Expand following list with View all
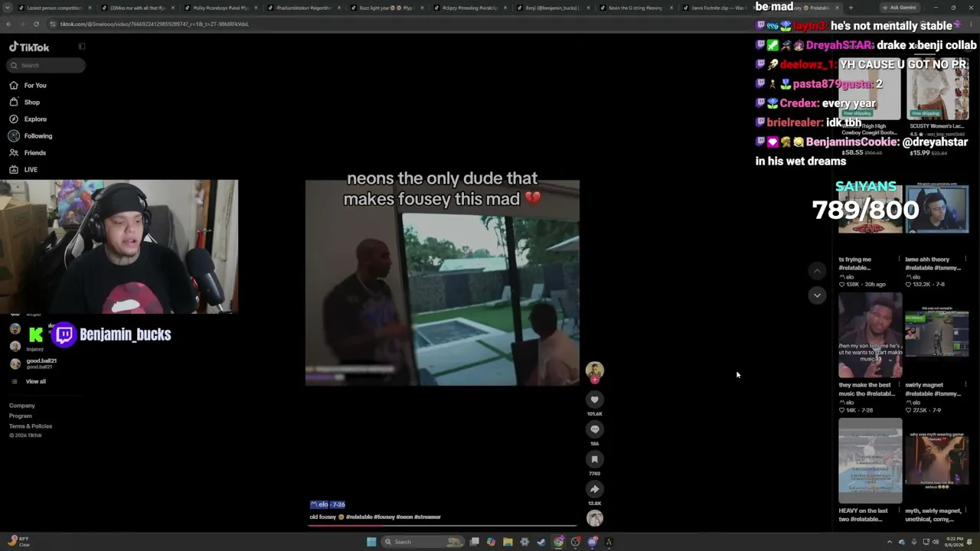Viewport: 980px width, 551px height. click(36, 382)
